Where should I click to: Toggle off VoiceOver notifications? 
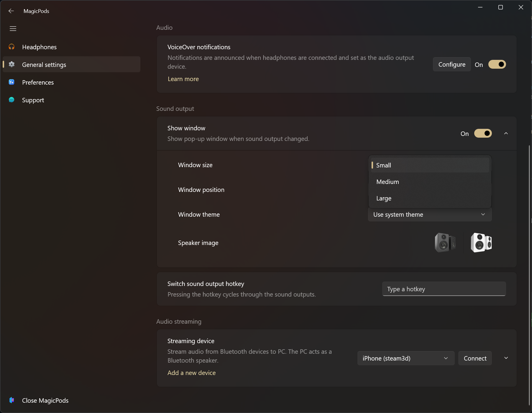[497, 64]
